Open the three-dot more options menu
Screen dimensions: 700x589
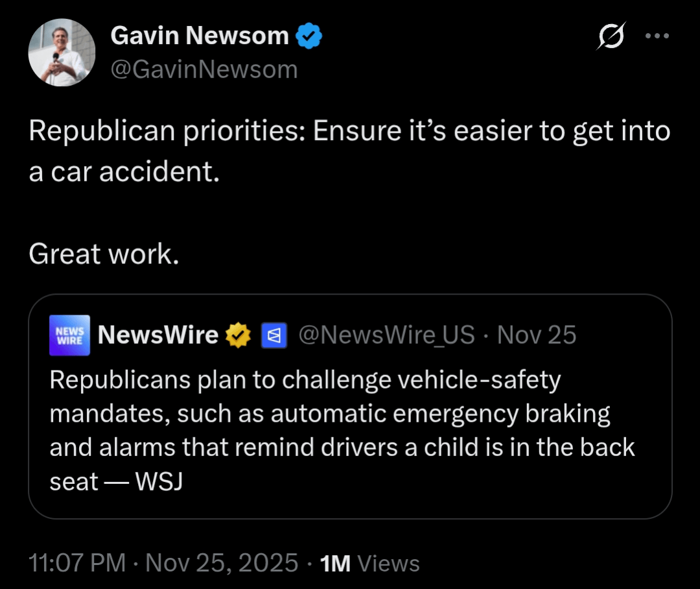click(657, 36)
